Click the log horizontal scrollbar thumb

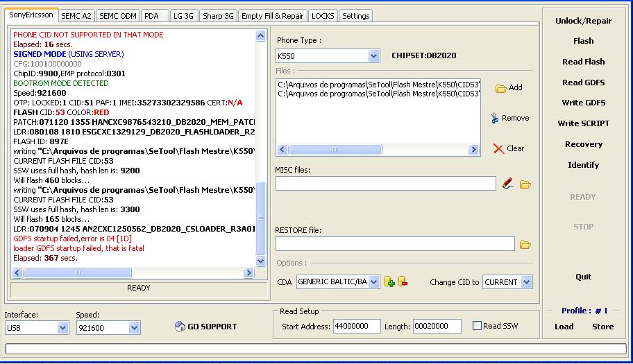78,273
